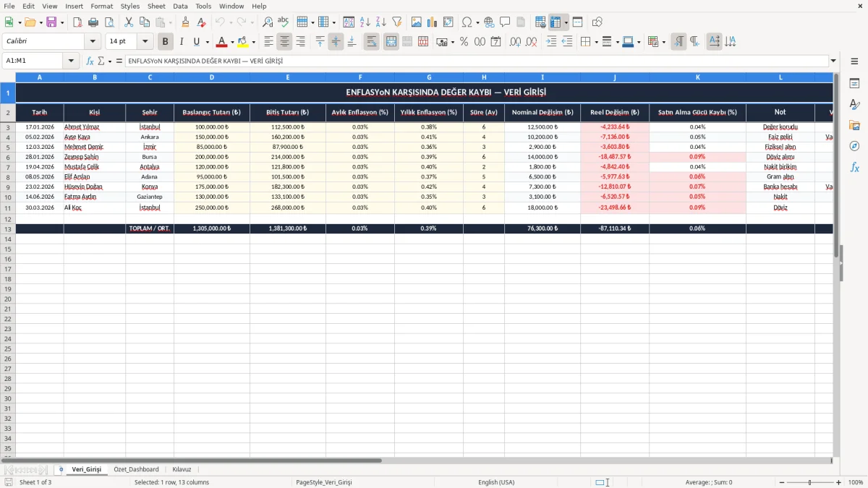Switch to Özet_Dashboard sheet tab
The width and height of the screenshot is (868, 488).
coord(136,469)
